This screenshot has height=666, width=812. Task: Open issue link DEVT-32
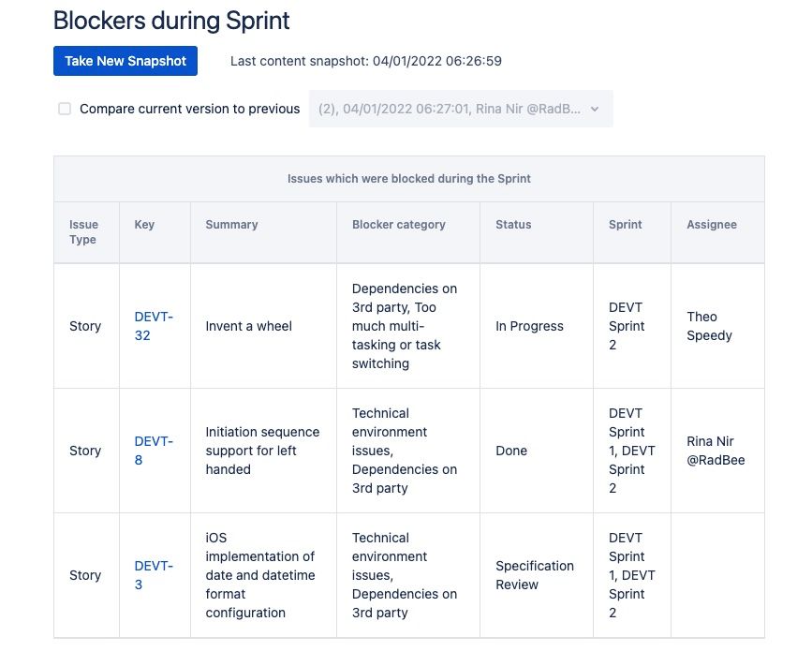[x=154, y=326]
